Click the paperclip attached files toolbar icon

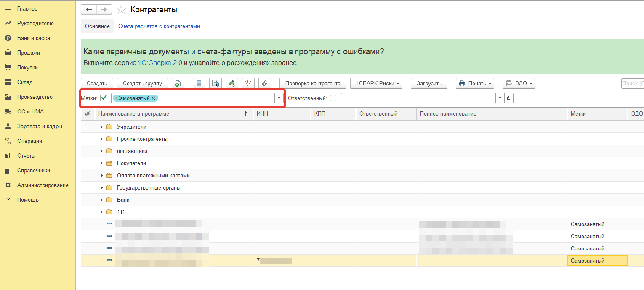point(264,84)
